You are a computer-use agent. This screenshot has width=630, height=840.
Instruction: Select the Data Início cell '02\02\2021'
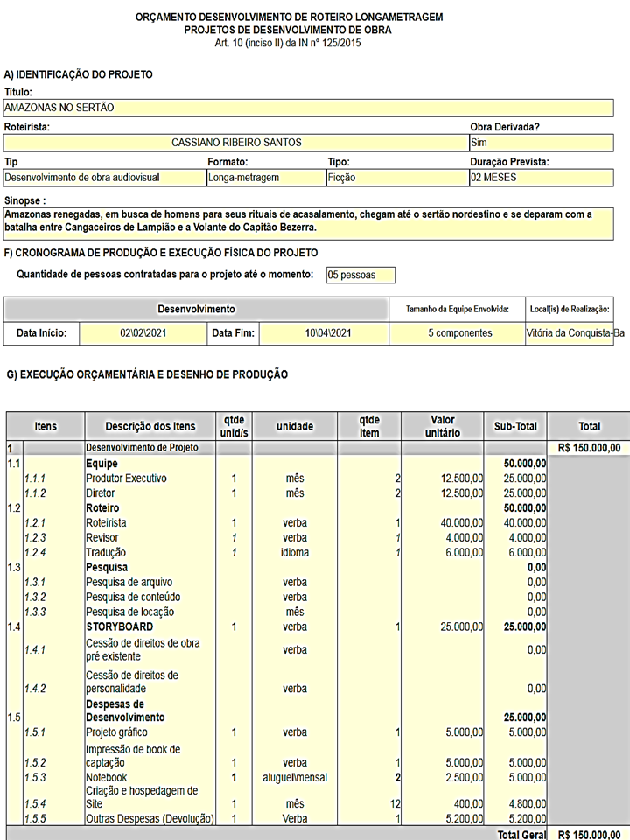click(x=143, y=333)
